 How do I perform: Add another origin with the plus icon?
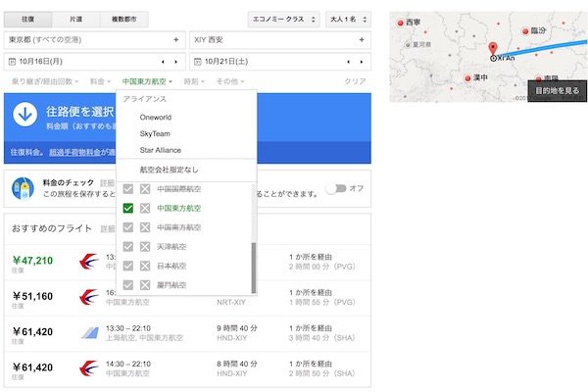click(x=175, y=40)
